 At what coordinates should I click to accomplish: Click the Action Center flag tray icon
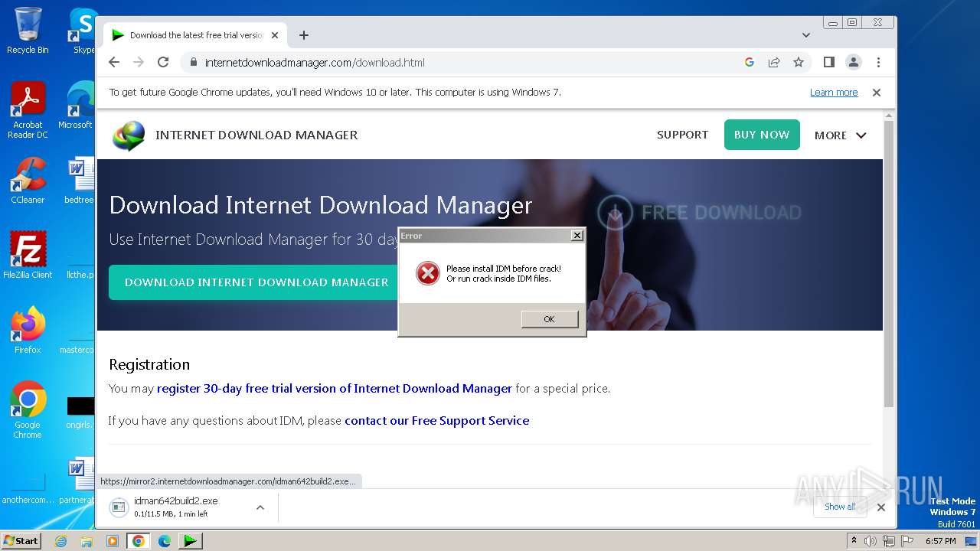click(x=907, y=541)
